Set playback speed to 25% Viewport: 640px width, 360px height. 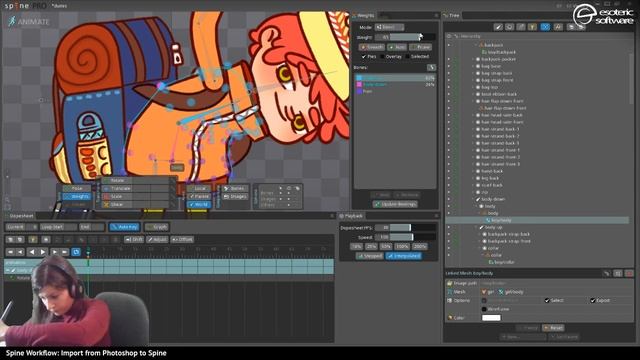[x=371, y=247]
